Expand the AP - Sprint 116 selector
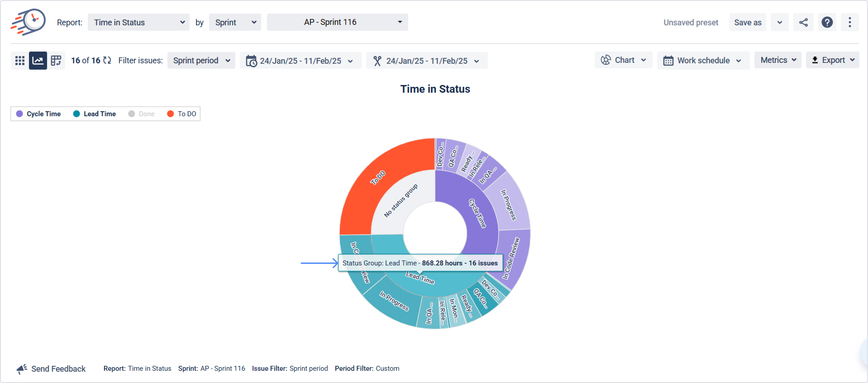Viewport: 868px width, 383px height. pyautogui.click(x=337, y=22)
